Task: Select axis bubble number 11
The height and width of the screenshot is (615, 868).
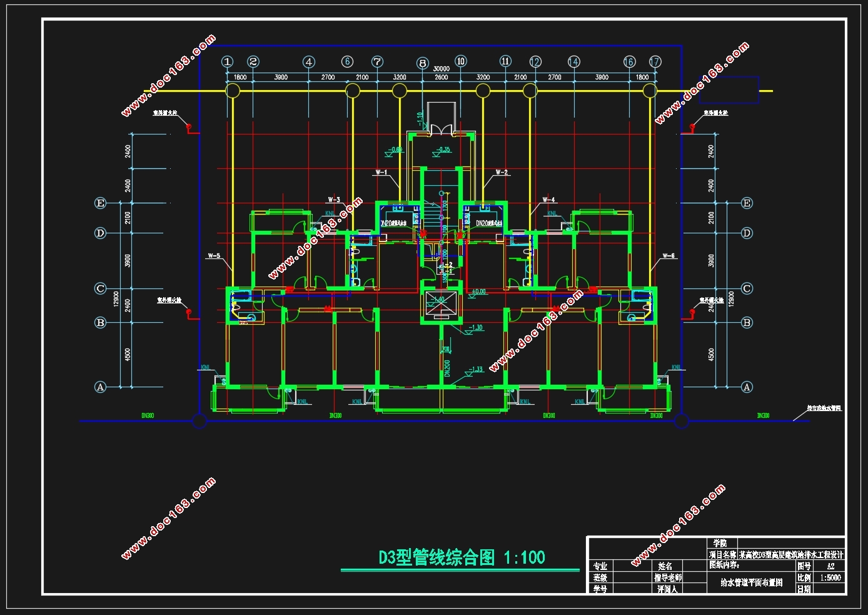Action: (505, 61)
